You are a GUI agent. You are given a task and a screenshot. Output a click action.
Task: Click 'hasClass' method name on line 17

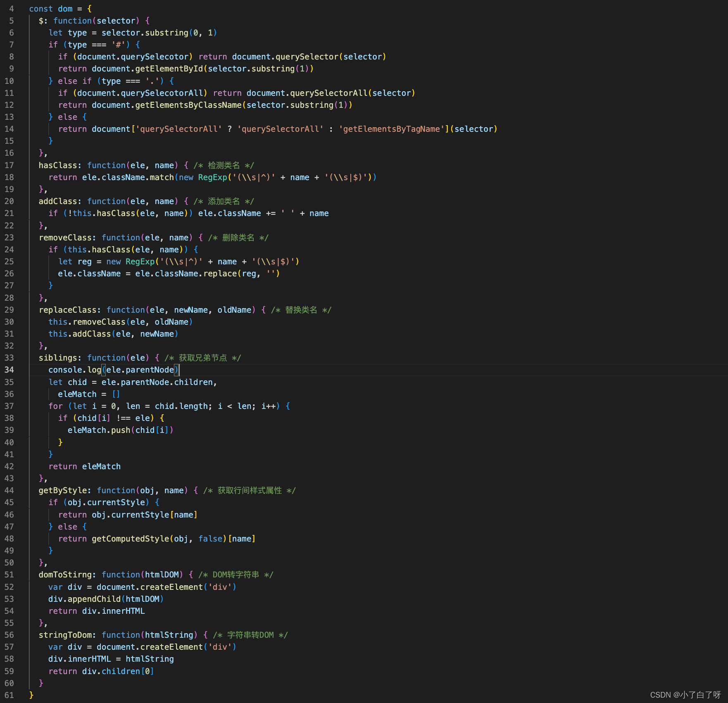(58, 165)
